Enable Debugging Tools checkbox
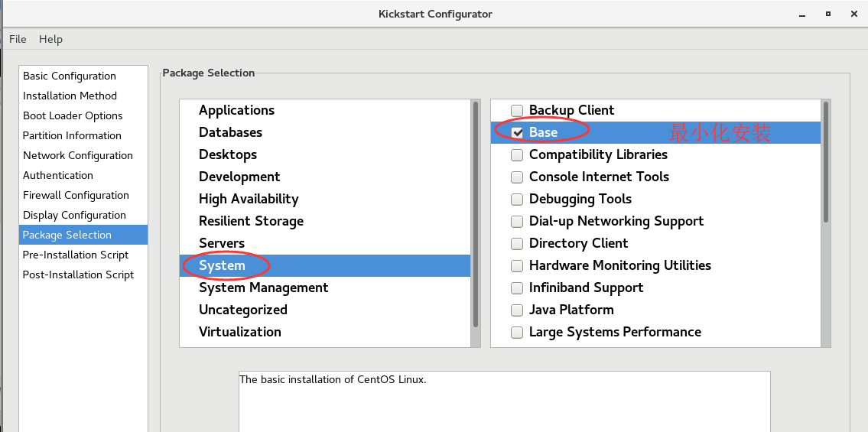The width and height of the screenshot is (868, 432). click(517, 199)
